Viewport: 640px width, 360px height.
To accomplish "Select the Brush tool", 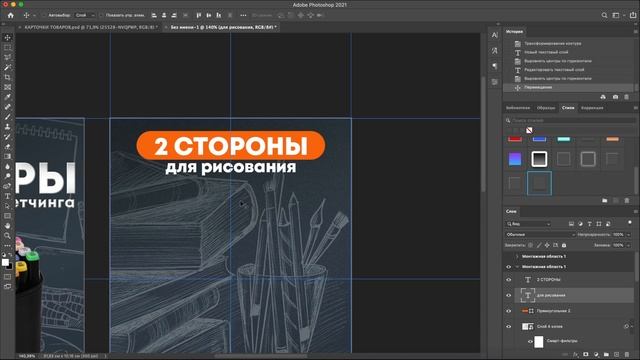I will click(x=7, y=117).
